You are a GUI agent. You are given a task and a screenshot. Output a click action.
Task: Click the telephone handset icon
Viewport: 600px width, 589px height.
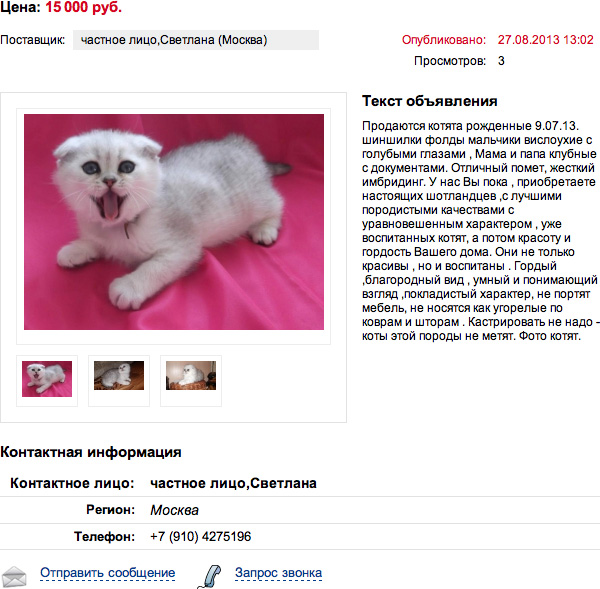pos(209,576)
